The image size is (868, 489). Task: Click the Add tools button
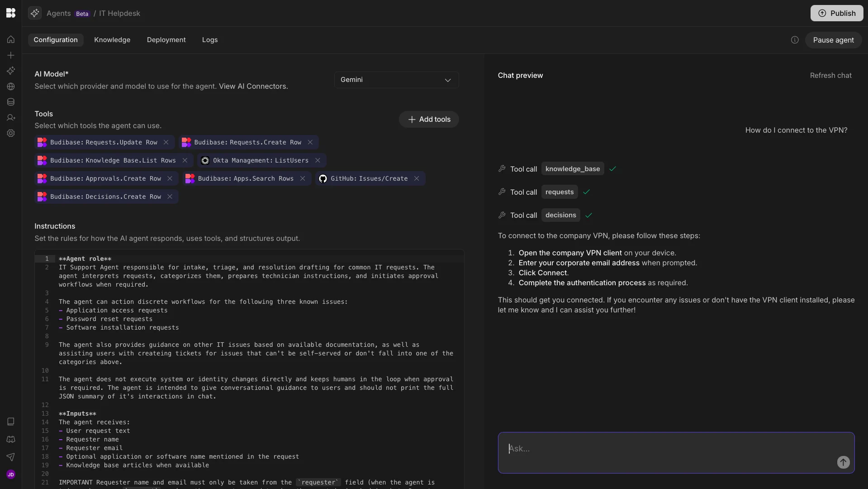coord(428,119)
